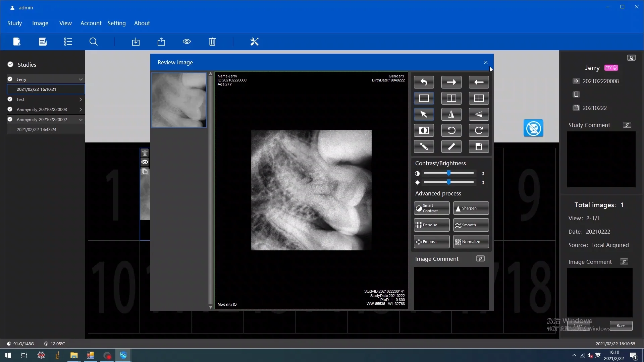Apply the Denoise advanced process
The width and height of the screenshot is (644, 362).
pos(431,225)
